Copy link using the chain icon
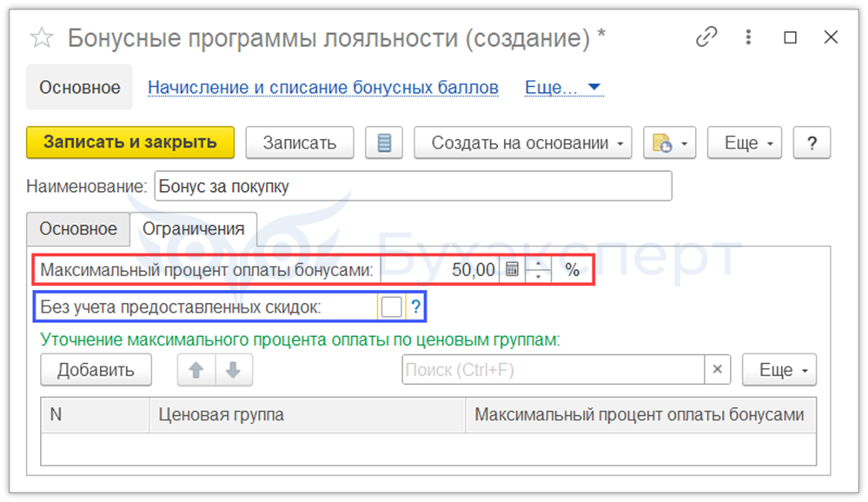The height and width of the screenshot is (502, 868). point(707,37)
